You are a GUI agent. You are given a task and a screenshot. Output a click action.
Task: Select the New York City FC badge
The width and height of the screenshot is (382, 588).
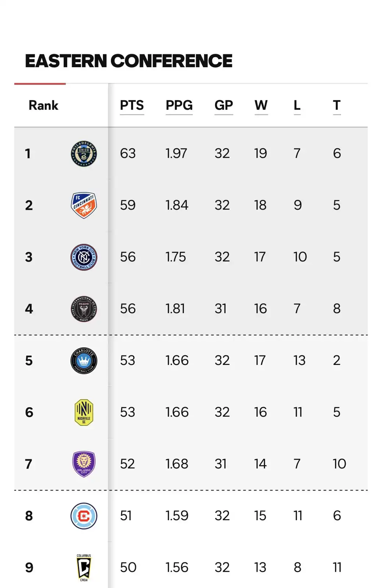pos(84,257)
